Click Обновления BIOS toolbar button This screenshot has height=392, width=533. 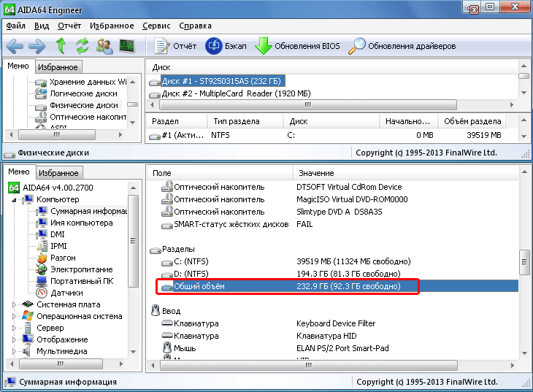click(x=297, y=46)
